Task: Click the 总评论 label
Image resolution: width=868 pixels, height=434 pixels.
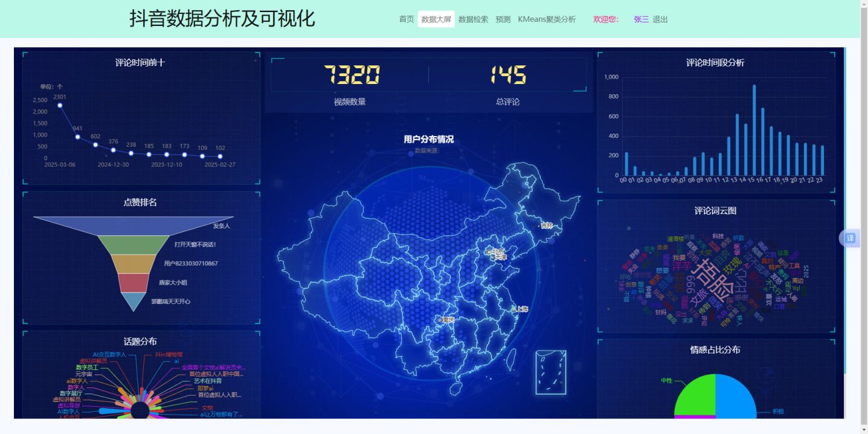Action: pos(507,102)
